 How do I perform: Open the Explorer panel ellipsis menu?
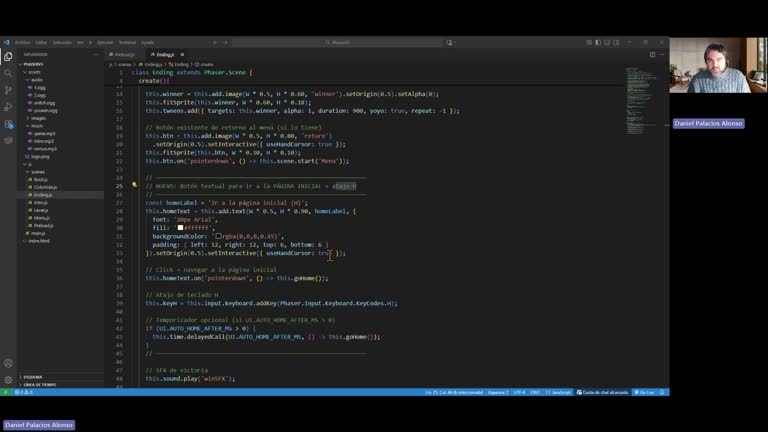pos(96,55)
